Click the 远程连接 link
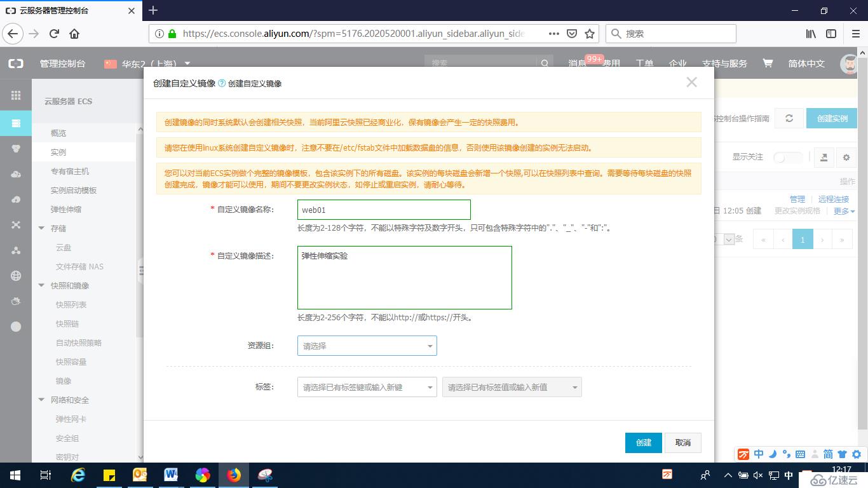 834,200
